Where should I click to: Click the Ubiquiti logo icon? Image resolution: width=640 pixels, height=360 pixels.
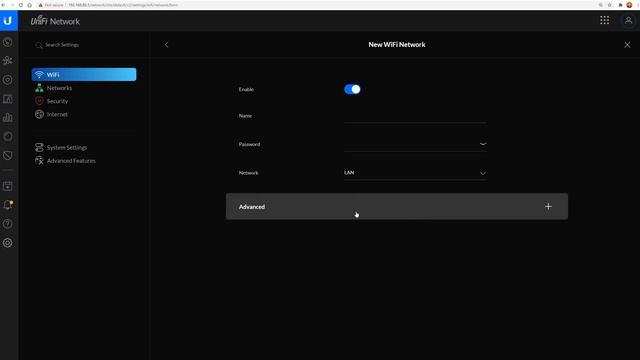[7, 20]
